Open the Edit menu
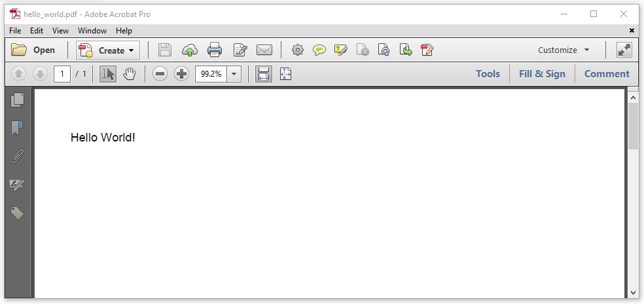Screen dimensions: 644x304 [37, 31]
